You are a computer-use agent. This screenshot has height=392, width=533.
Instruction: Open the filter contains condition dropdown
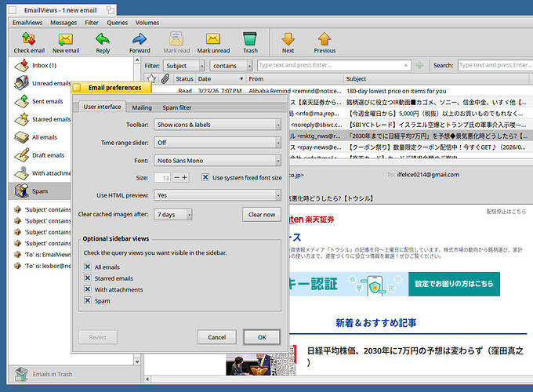(x=231, y=65)
